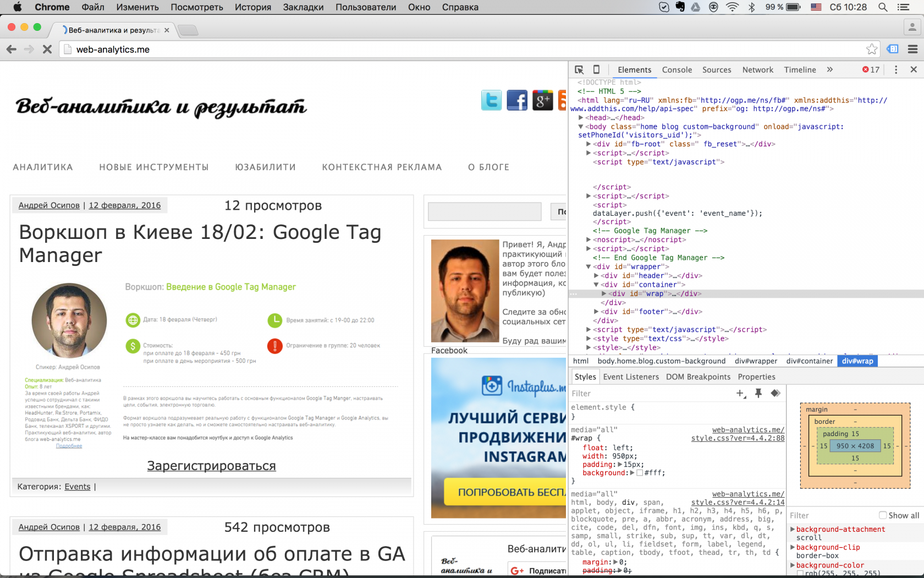Expand the background-attachment computed property

pyautogui.click(x=793, y=530)
